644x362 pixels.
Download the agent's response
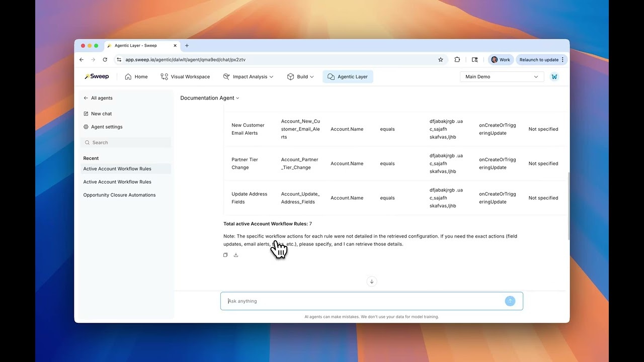pyautogui.click(x=235, y=255)
